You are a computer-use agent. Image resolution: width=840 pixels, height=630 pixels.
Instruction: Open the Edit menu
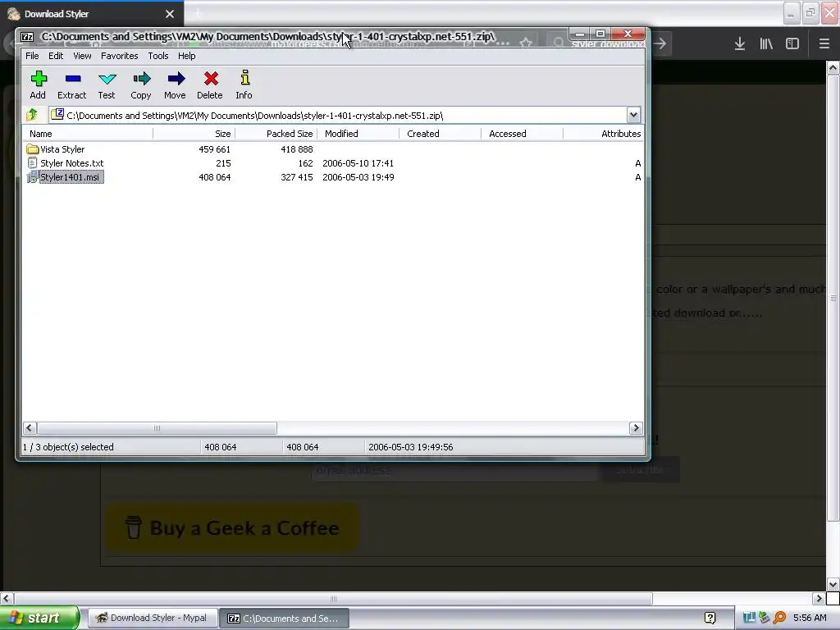(56, 56)
